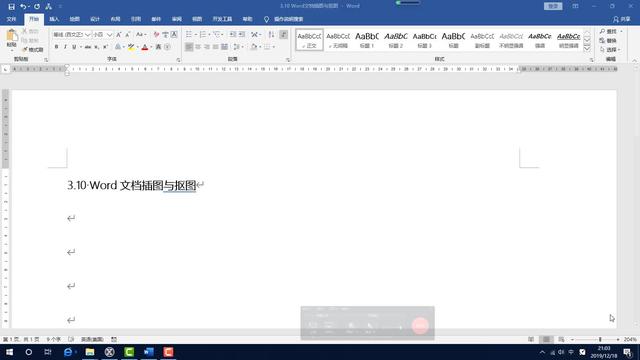Justify paragraph text
Screen dimensions: 640x360
pyautogui.click(x=216, y=47)
